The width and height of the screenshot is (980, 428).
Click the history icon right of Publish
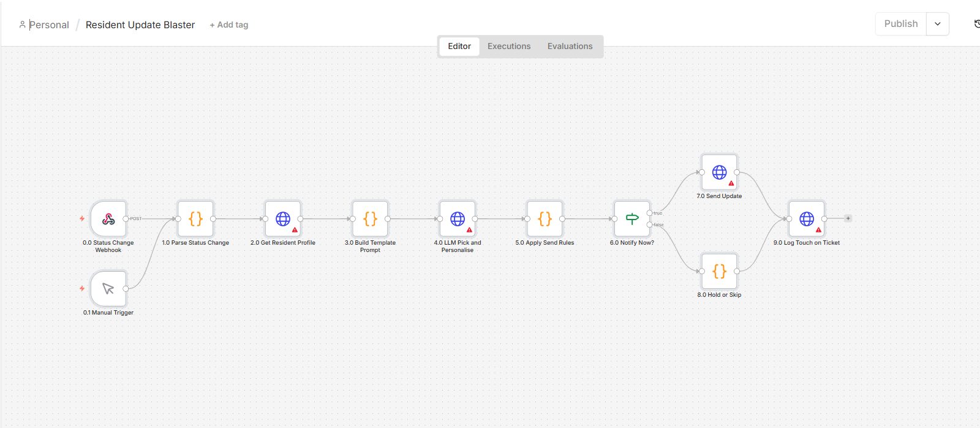(976, 24)
